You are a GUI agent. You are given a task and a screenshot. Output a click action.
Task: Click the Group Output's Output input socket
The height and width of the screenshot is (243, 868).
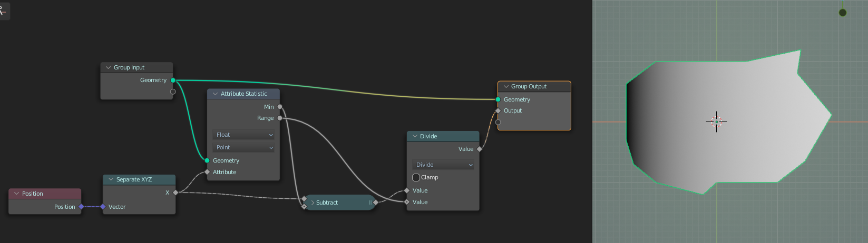point(498,111)
